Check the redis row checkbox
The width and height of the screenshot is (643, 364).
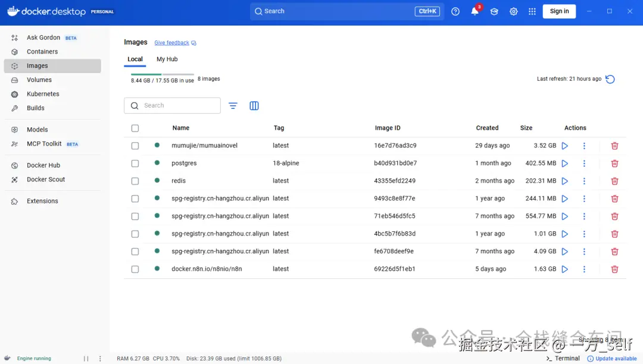[135, 181]
